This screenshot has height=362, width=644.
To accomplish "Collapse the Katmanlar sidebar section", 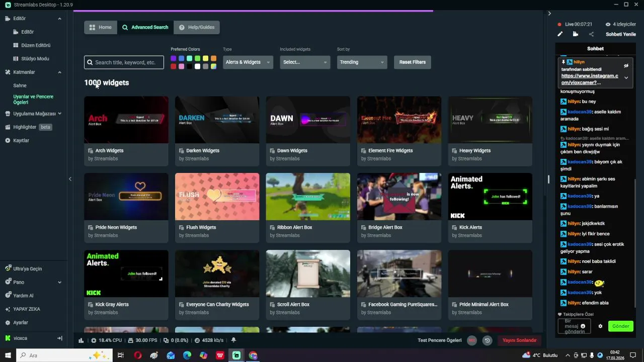I will 59,72.
